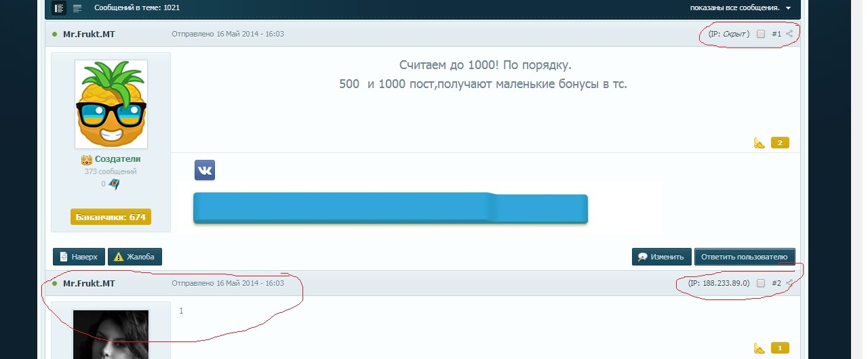
Task: Click the crown icon beside Создатели
Action: [x=86, y=160]
